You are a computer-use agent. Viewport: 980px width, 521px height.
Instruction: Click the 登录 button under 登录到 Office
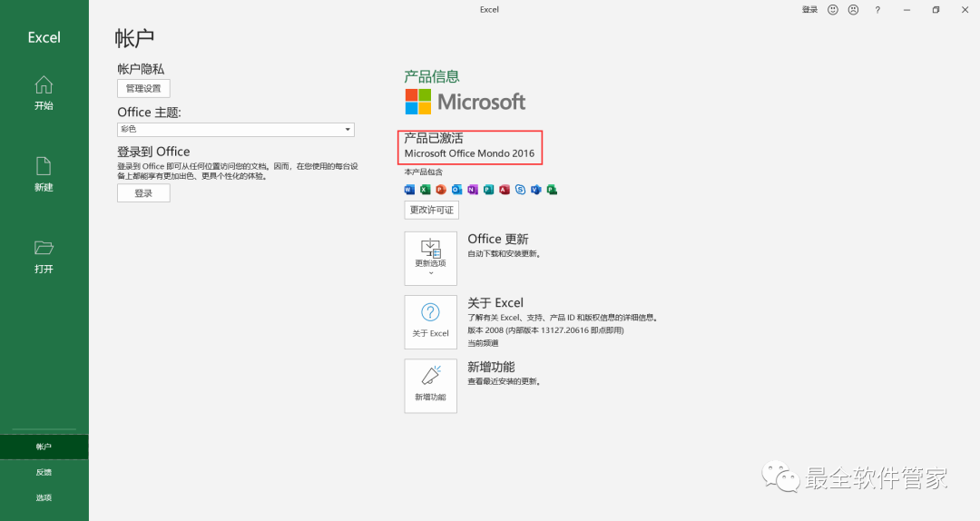[143, 193]
